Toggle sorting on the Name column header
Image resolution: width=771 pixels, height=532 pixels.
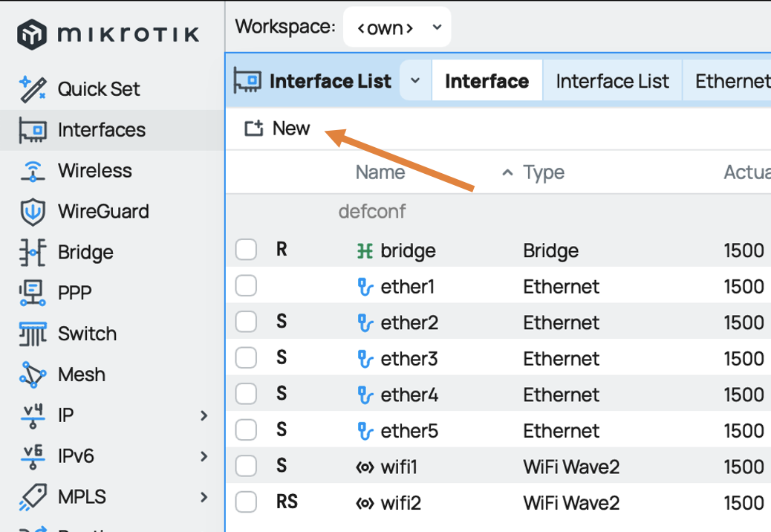(x=380, y=172)
